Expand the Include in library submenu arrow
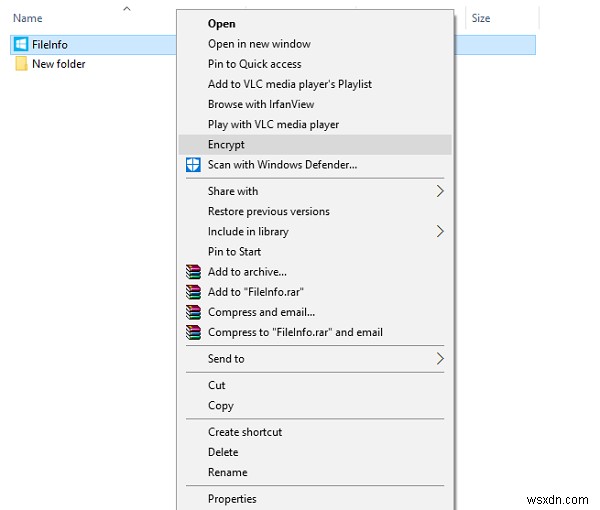 [x=440, y=231]
